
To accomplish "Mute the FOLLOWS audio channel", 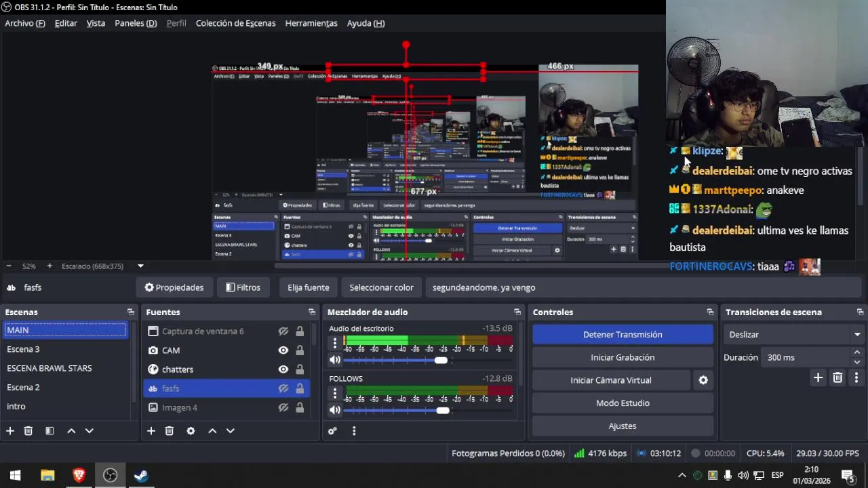I will (x=334, y=410).
